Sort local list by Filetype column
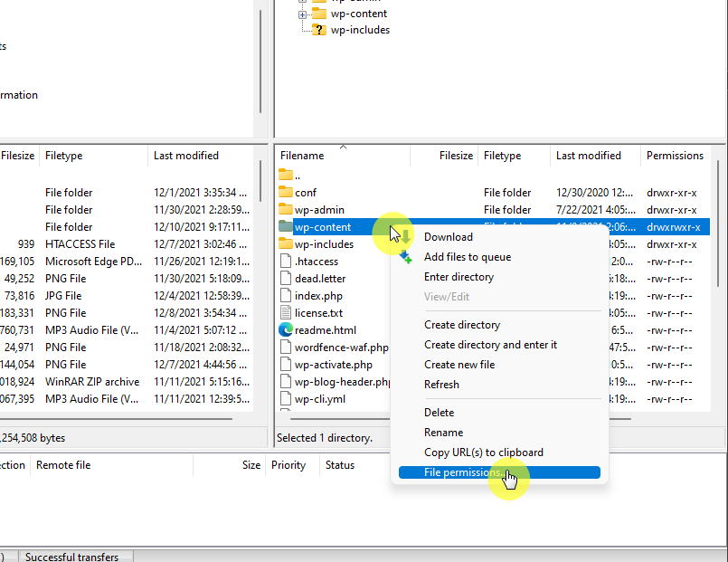 pos(93,156)
